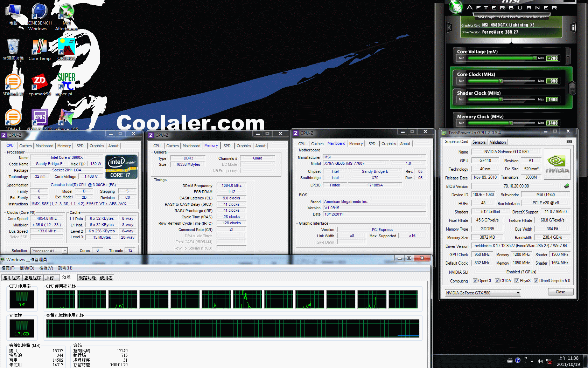Click the BIOS version save icon in GPU-Z

[567, 186]
